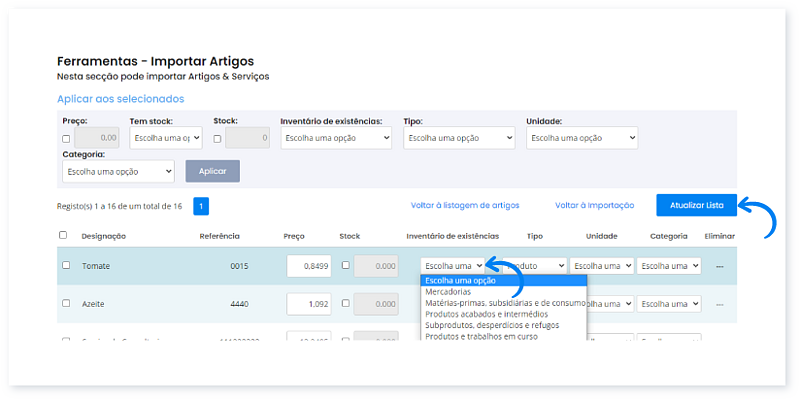Choose Produtos acabados e intermédios option
This screenshot has height=400, width=800.
click(x=504, y=314)
